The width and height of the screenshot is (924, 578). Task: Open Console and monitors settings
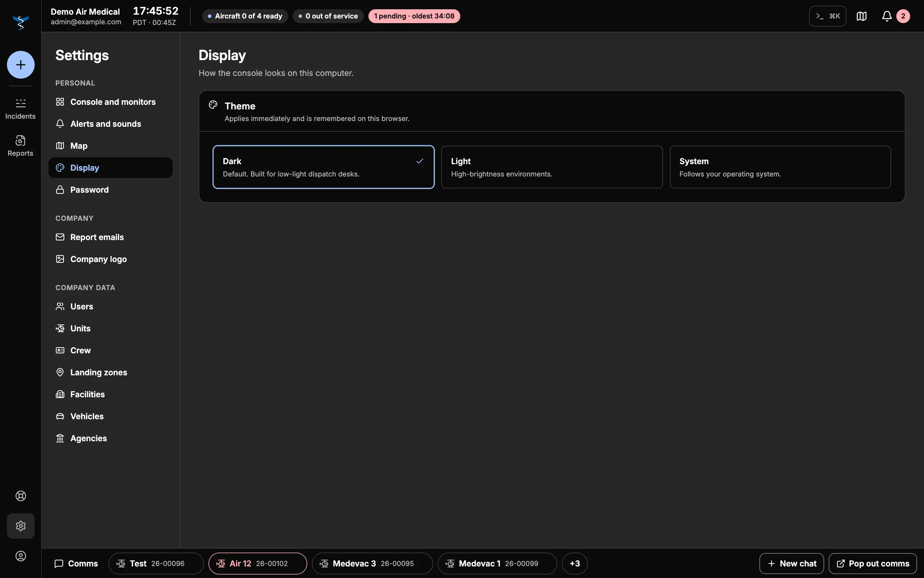(x=110, y=102)
